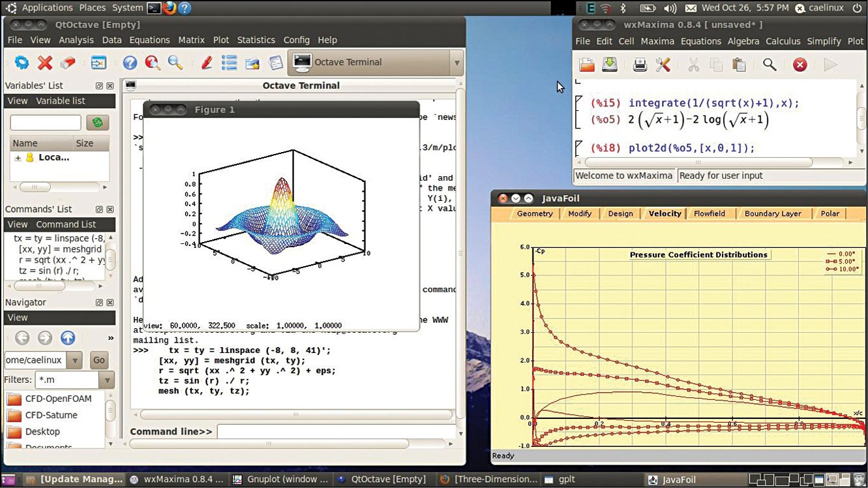Click the eraser icon in QtOctave toolbar
868x488 pixels.
click(68, 63)
